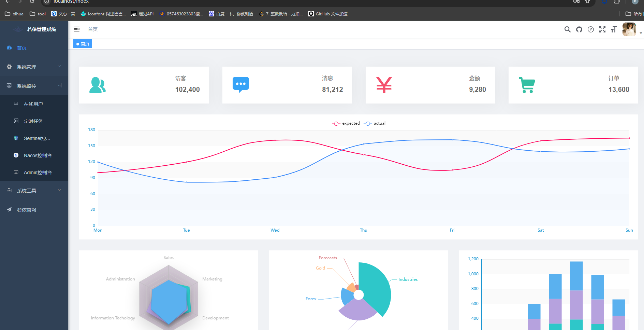Click the monitor icon of 系统监控

(x=9, y=86)
